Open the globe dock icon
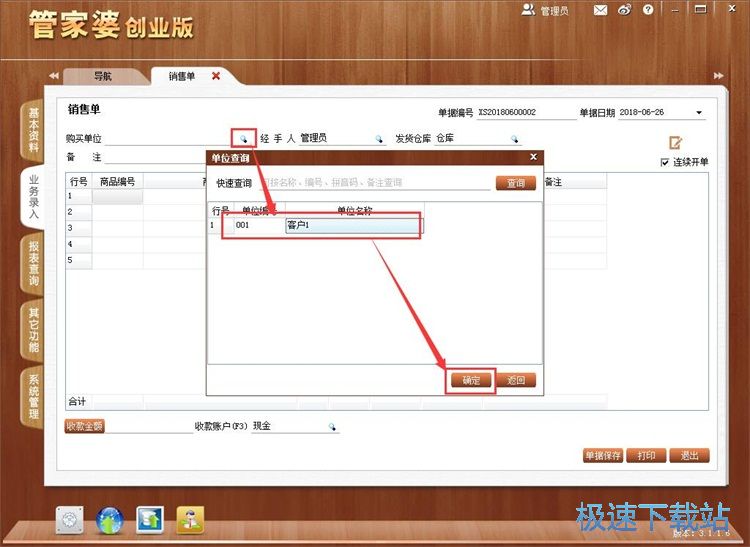This screenshot has height=547, width=750. 110,520
